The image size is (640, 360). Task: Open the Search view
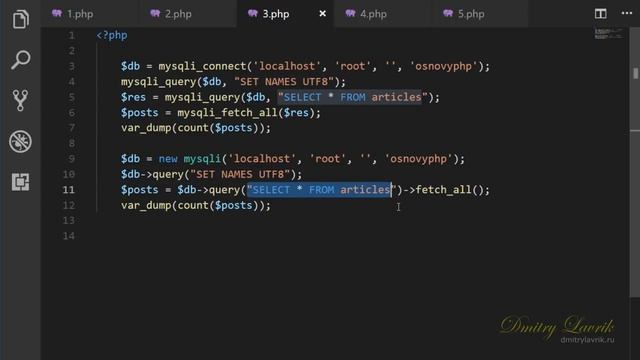[20, 60]
